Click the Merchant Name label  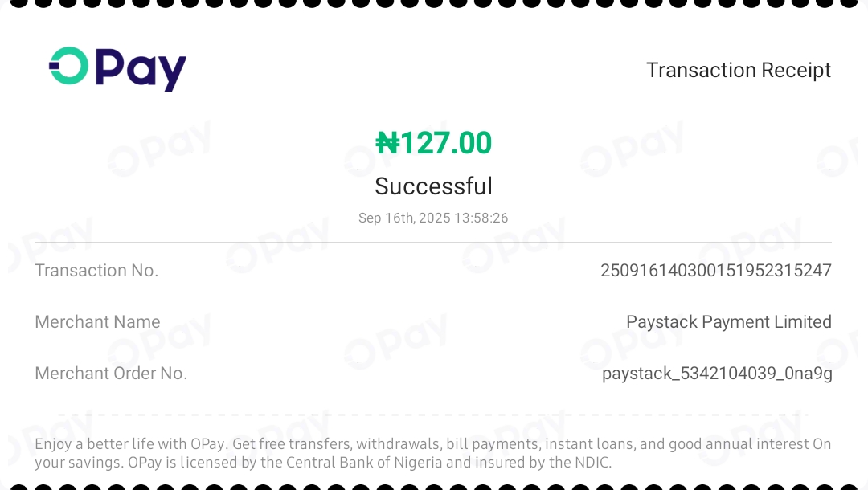coord(97,322)
